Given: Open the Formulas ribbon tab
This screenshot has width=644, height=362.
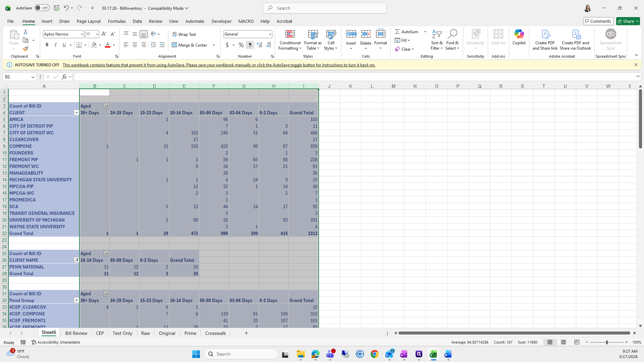Looking at the screenshot, I should (117, 21).
